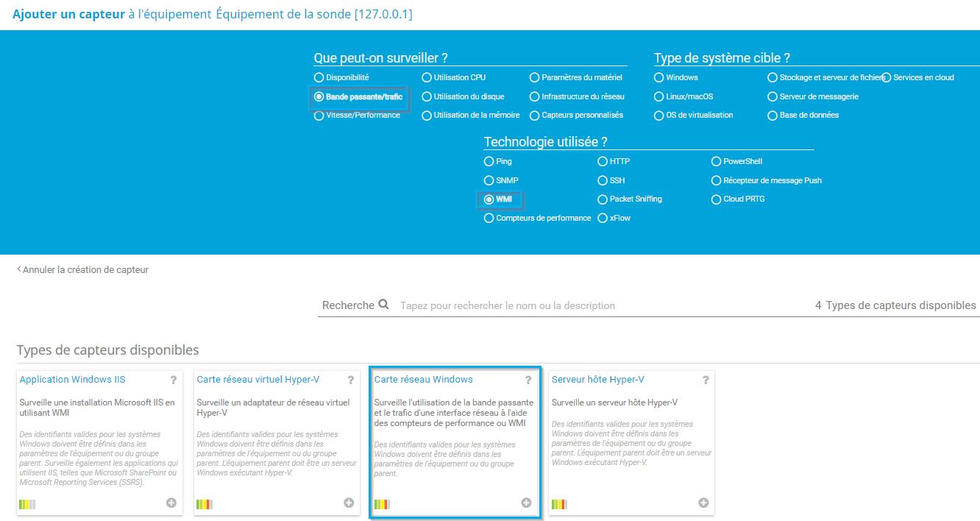
Task: Click the help question mark on Application Windows IIS
Action: (174, 380)
